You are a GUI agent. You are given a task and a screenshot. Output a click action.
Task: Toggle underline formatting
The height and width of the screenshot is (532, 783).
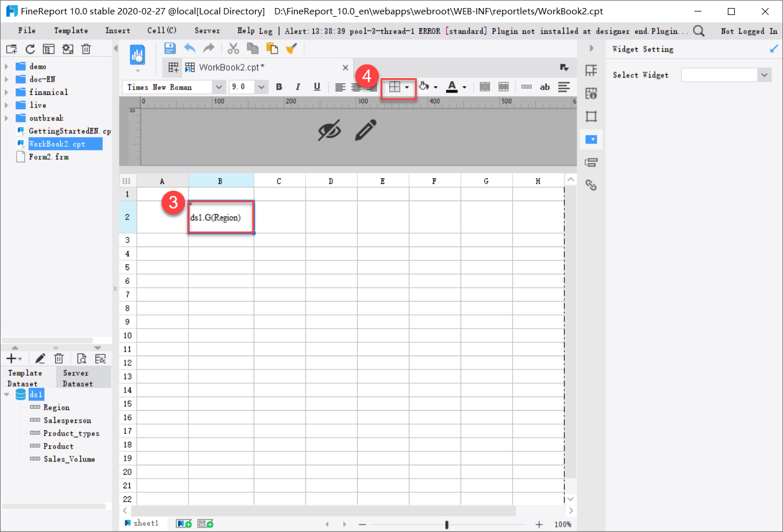317,86
